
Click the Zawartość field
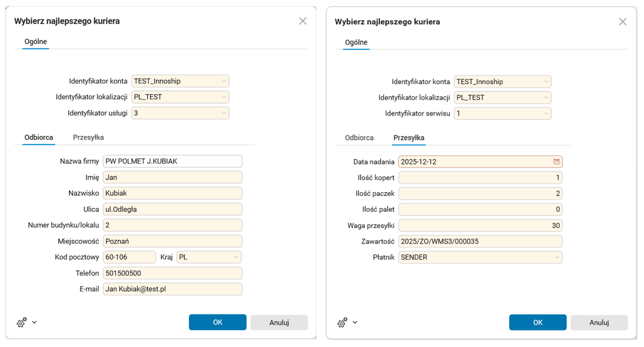click(x=480, y=242)
